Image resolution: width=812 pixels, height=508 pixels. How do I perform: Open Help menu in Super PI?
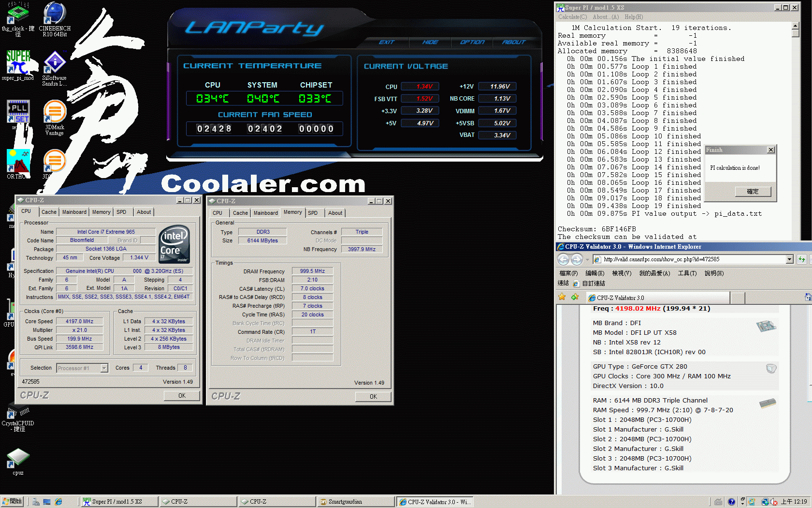click(x=634, y=17)
